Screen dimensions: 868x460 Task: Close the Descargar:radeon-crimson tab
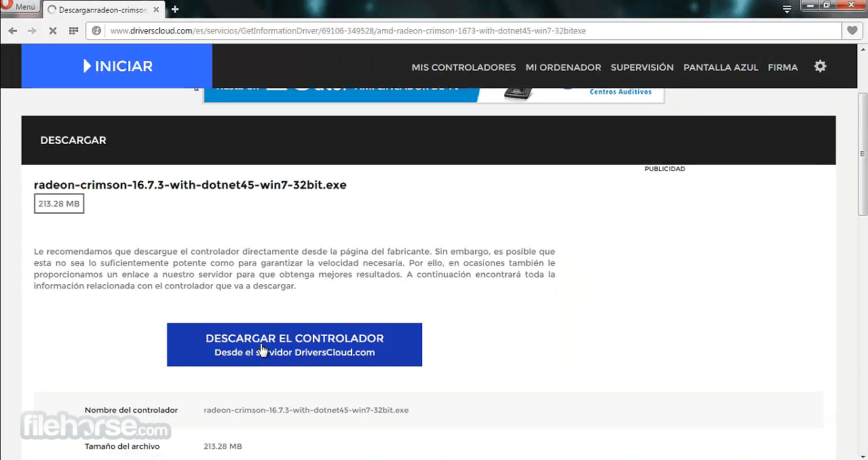tap(156, 10)
